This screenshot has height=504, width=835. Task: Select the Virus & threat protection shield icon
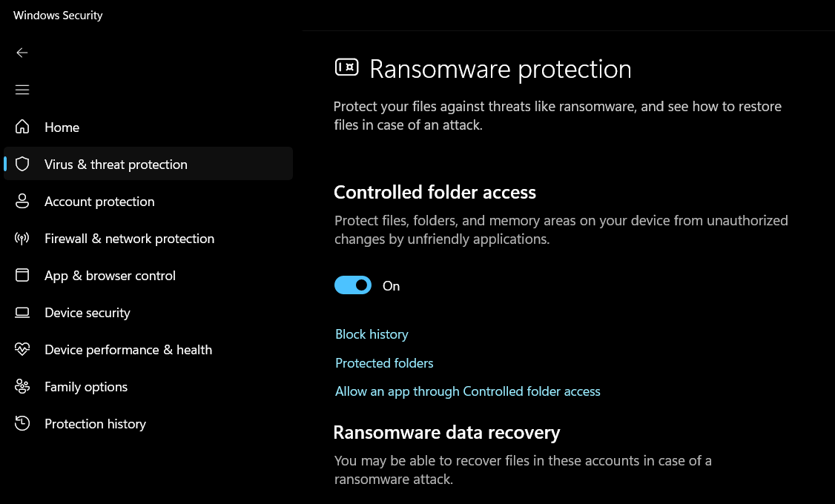(22, 164)
